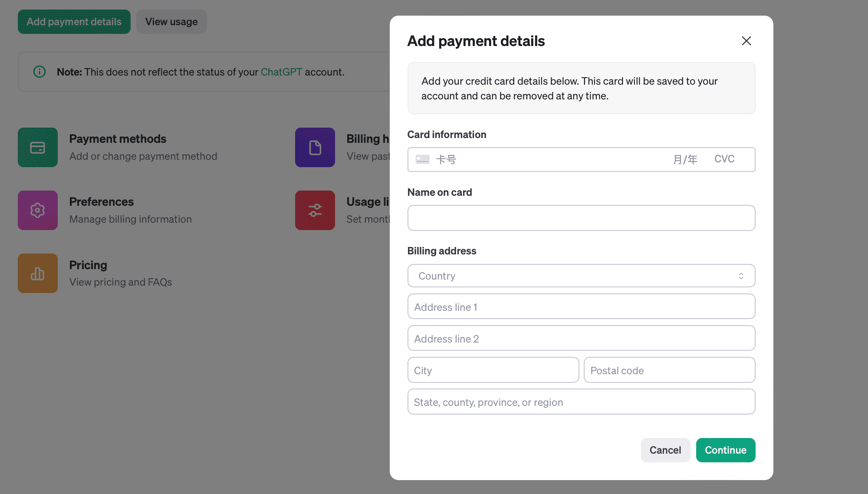The width and height of the screenshot is (868, 494).
Task: Click the Preferences gear icon
Action: [38, 211]
